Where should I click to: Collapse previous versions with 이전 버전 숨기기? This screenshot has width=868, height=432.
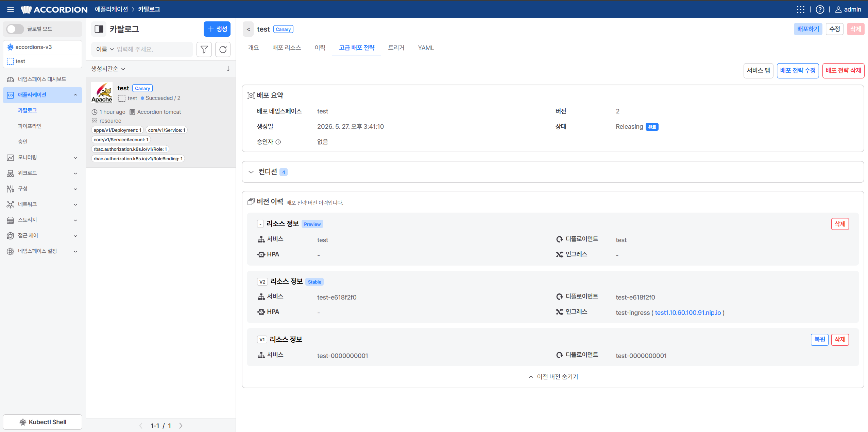(553, 377)
